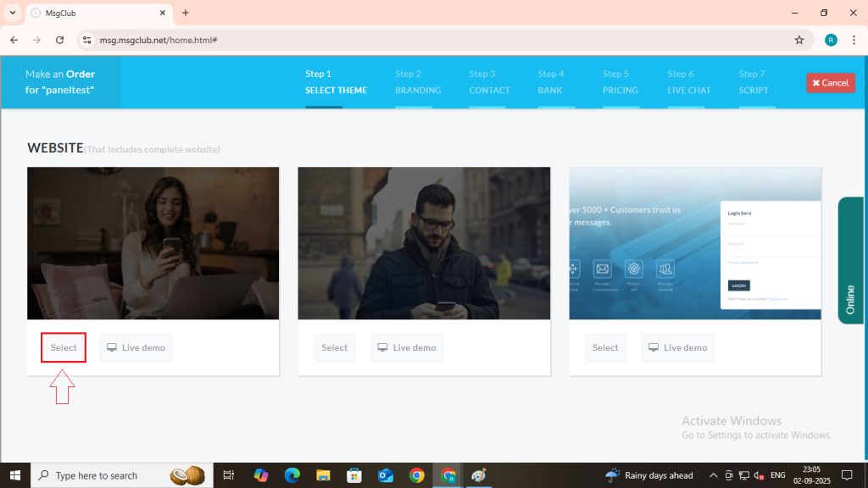Click the blue login page theme thumbnail
This screenshot has width=868, height=488.
tap(695, 243)
